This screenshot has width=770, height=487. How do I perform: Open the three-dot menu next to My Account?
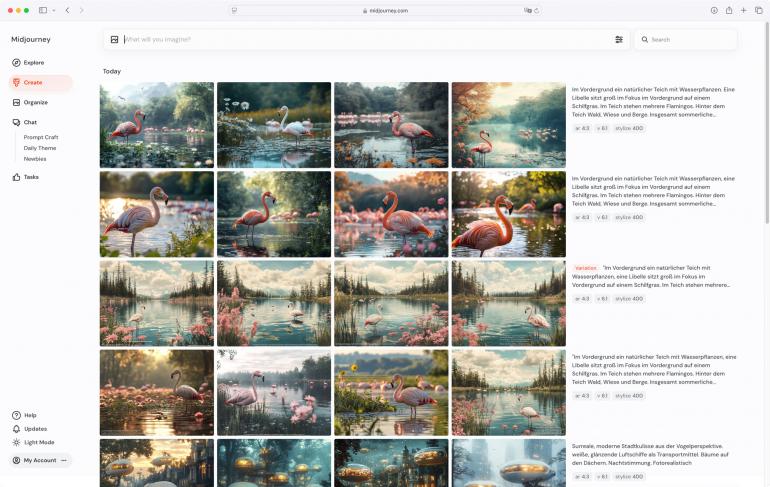[64, 460]
